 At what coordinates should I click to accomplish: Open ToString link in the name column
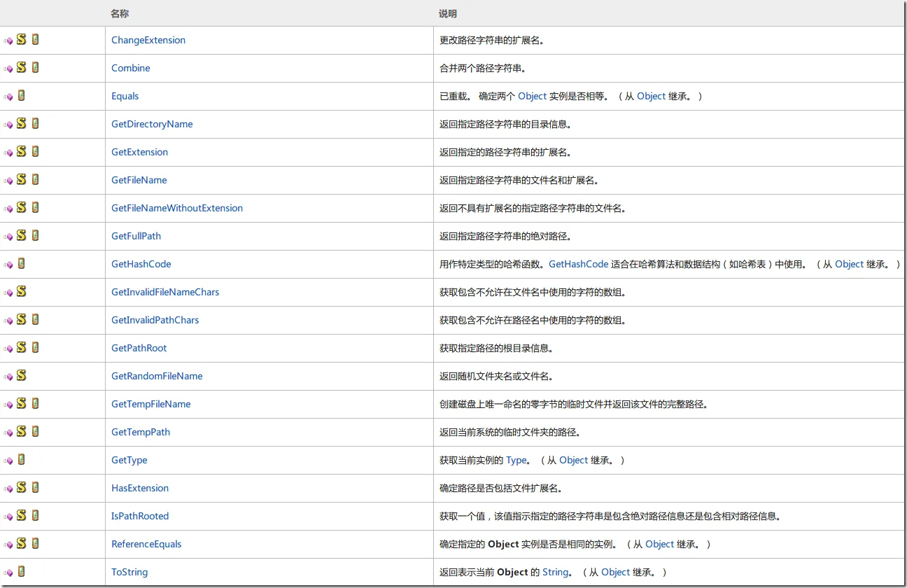(129, 572)
